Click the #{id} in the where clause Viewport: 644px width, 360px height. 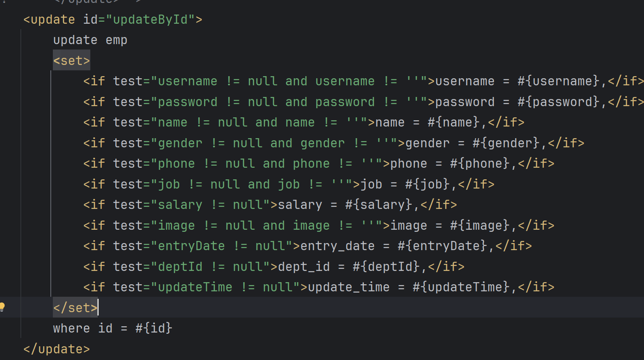coord(154,328)
